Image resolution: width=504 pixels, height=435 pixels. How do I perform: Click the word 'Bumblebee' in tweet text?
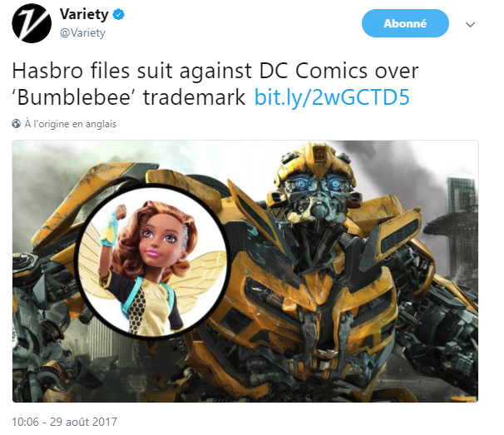pos(75,97)
